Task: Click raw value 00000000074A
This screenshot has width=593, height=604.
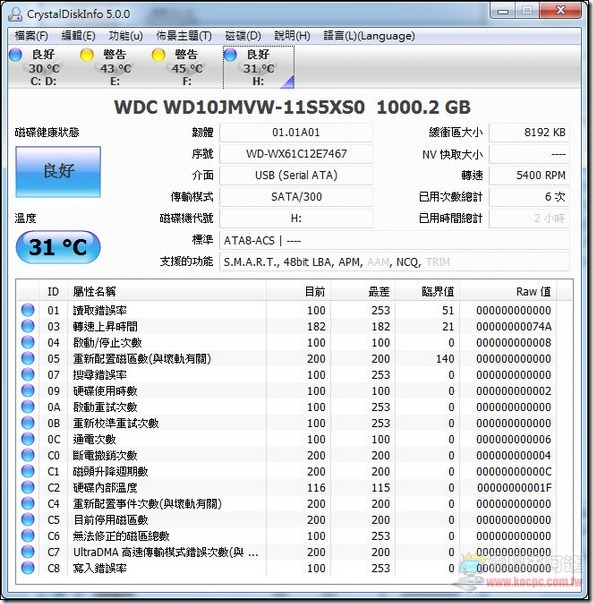Action: pyautogui.click(x=514, y=327)
